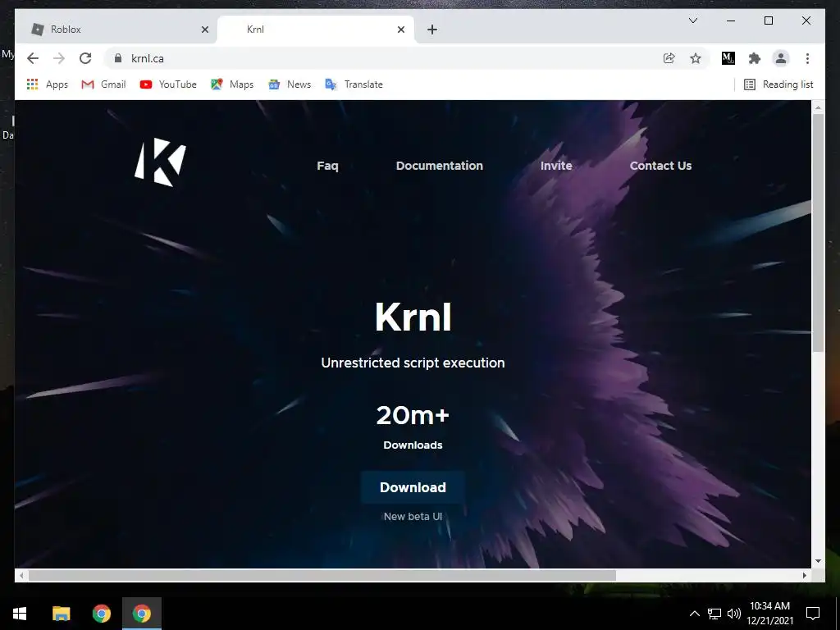Go back with the browser back arrow

[x=33, y=58]
